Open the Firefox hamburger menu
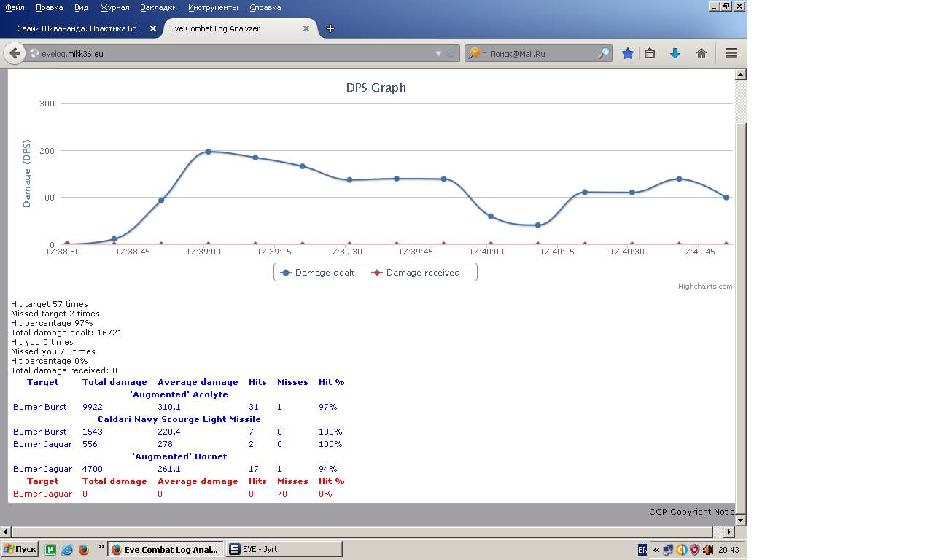The height and width of the screenshot is (560, 948). point(731,53)
